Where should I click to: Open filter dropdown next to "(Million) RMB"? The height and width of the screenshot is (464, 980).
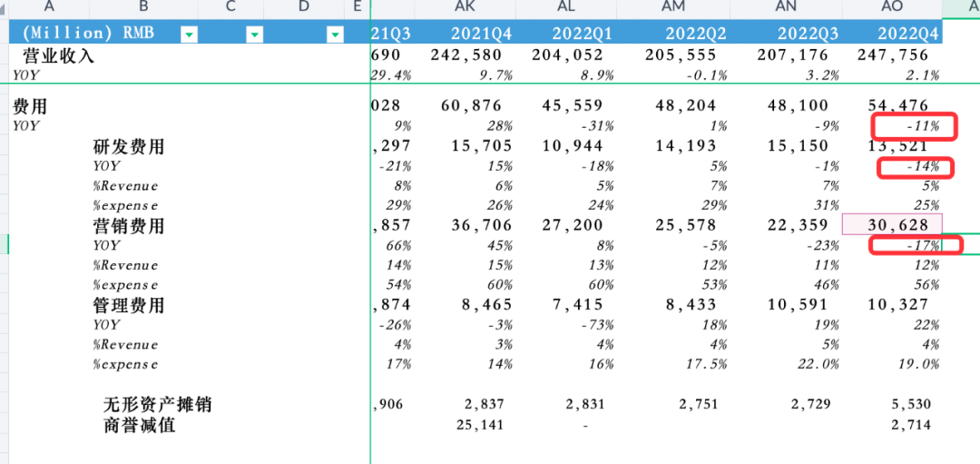pos(189,35)
